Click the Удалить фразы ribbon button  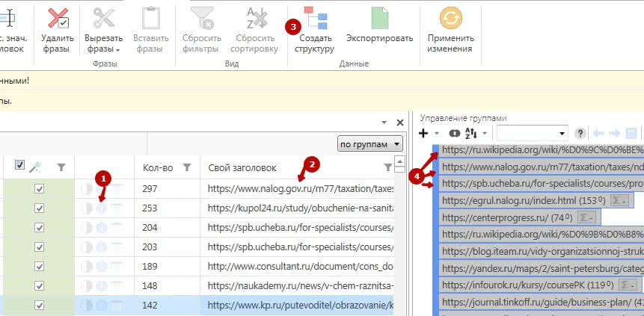click(58, 31)
